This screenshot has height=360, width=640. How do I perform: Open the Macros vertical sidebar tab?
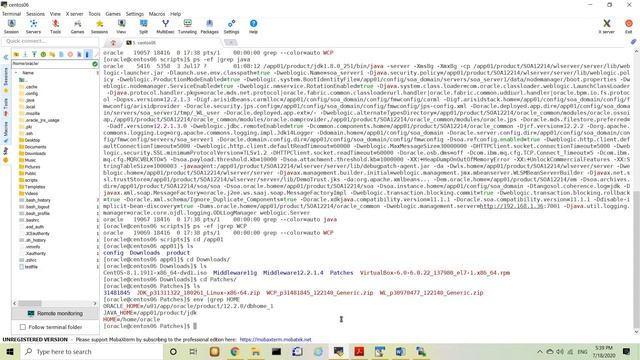[x=6, y=131]
